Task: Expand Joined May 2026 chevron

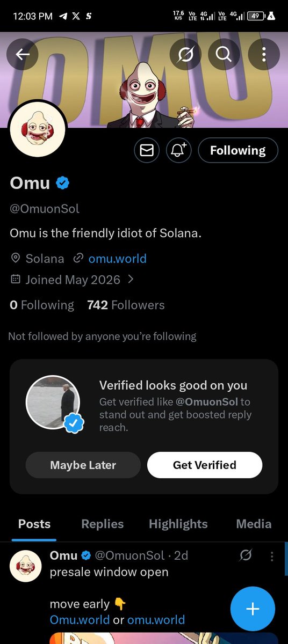Action: point(131,280)
